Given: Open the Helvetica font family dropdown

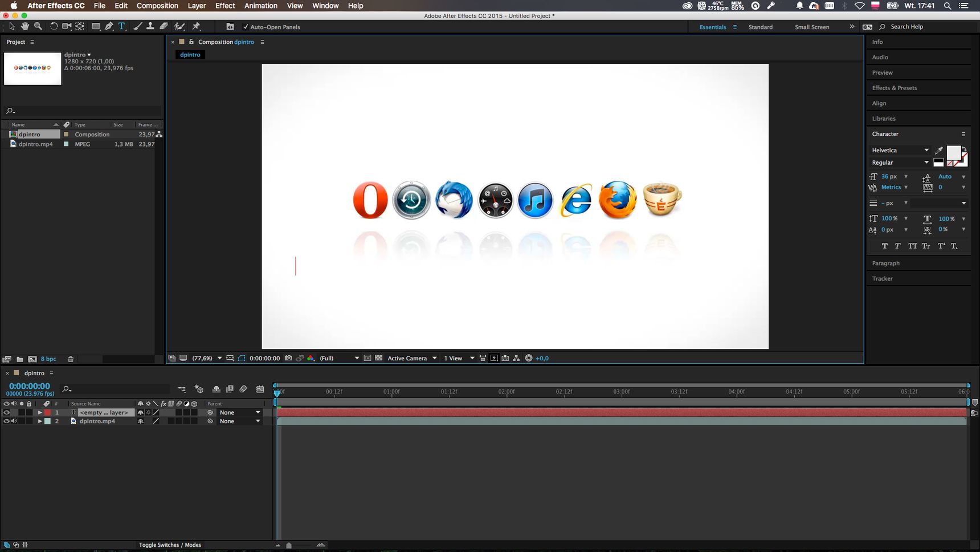Looking at the screenshot, I should tap(900, 151).
